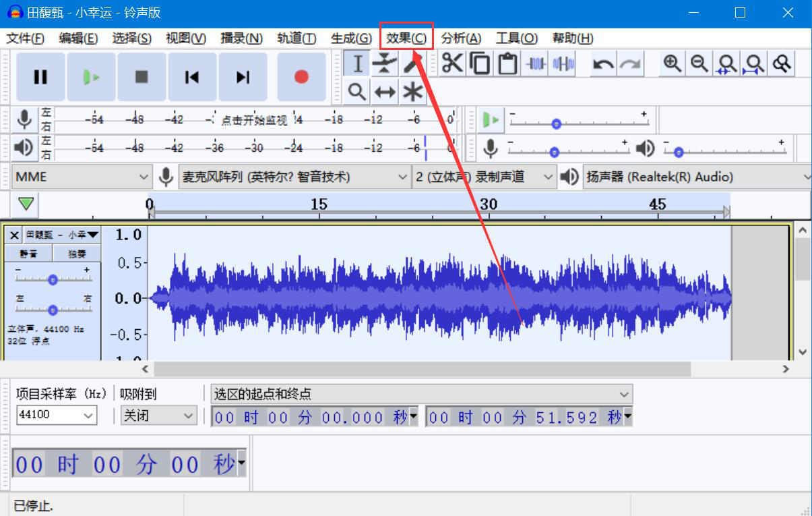
Task: Open the 分析(A) menu
Action: (x=461, y=38)
